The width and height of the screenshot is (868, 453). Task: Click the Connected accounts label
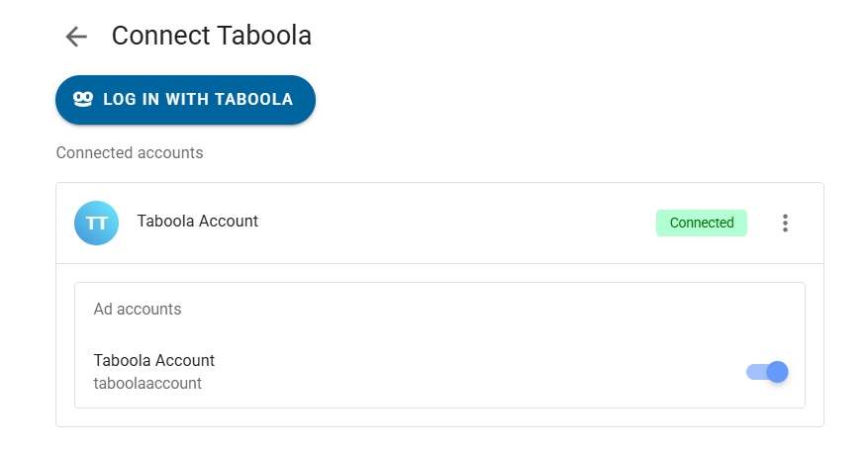click(130, 153)
